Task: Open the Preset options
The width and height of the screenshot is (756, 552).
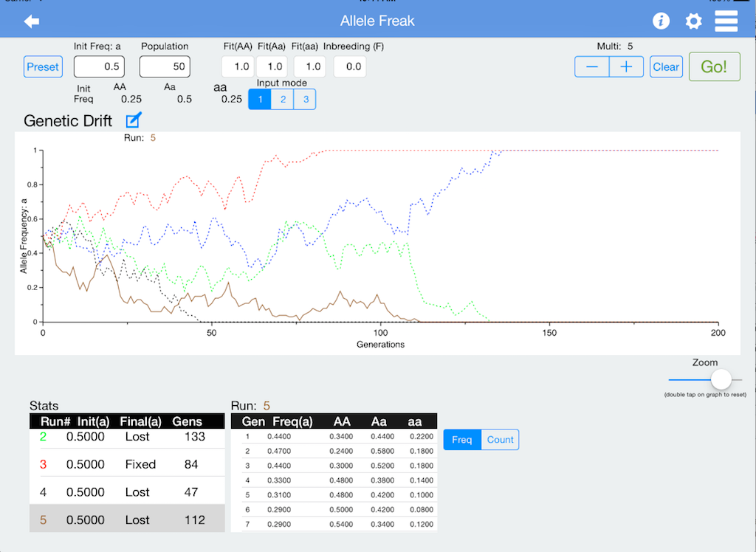Action: (x=43, y=67)
